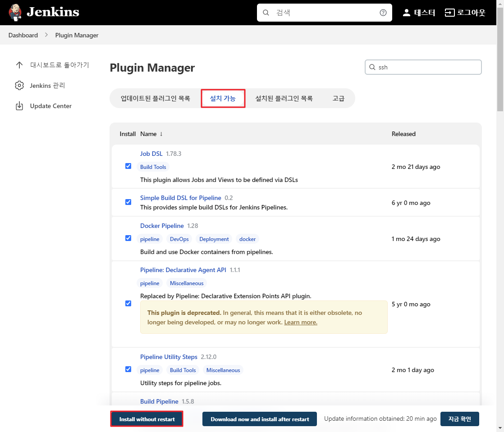Click the 테스터 user name

424,13
